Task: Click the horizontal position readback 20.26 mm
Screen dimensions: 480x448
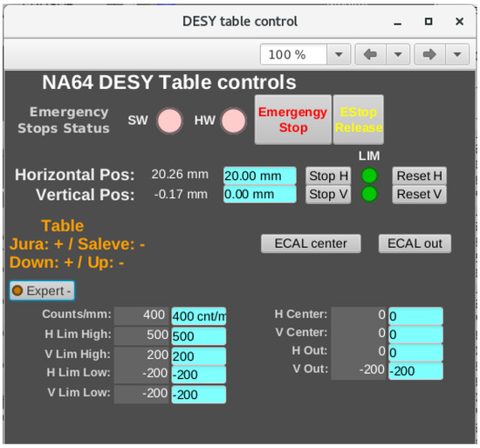Action: (180, 175)
